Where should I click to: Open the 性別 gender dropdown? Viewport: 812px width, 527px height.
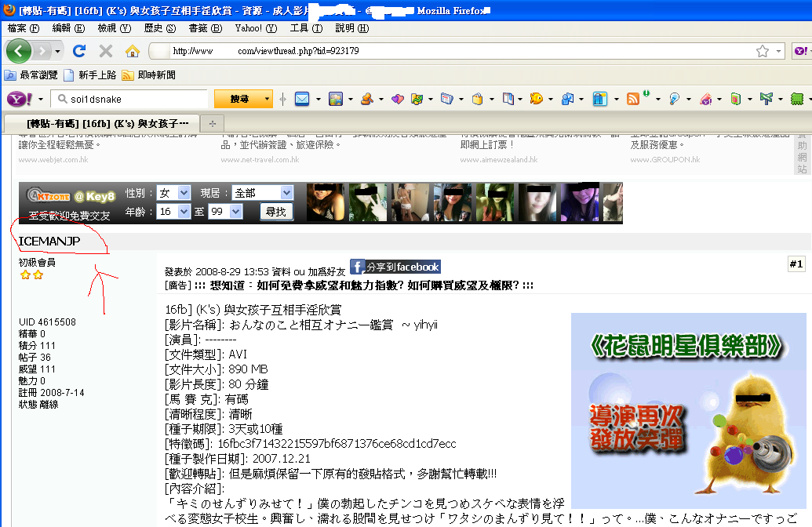click(174, 193)
